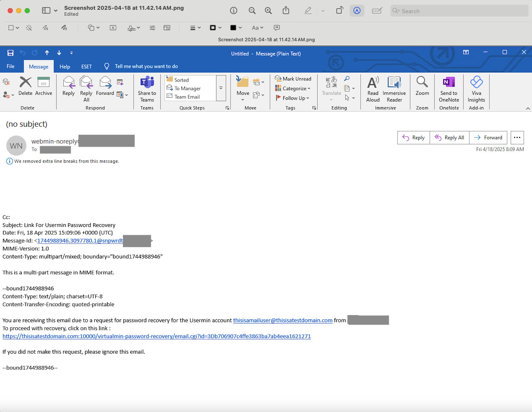Image resolution: width=532 pixels, height=412 pixels.
Task: Open the ESET ribbon tab
Action: click(86, 67)
